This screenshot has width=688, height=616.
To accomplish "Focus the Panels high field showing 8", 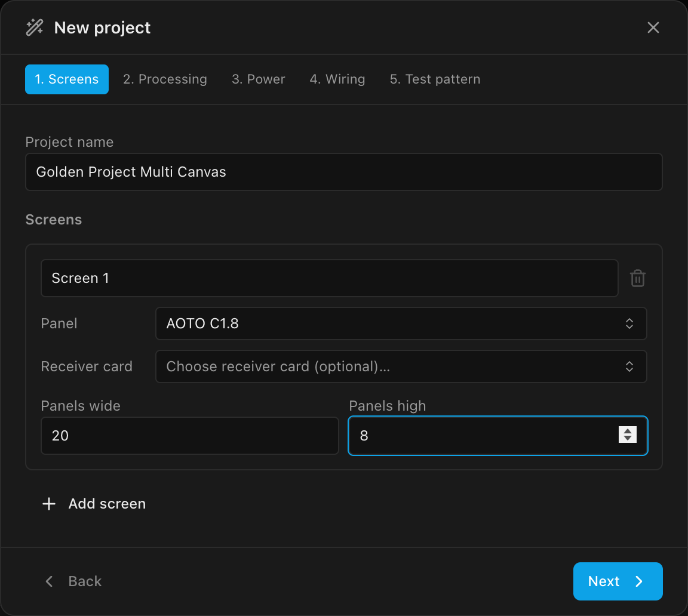I will pyautogui.click(x=497, y=436).
